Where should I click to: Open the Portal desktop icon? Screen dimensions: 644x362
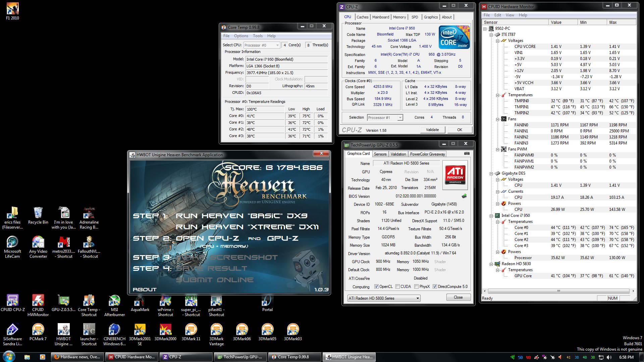pyautogui.click(x=267, y=303)
